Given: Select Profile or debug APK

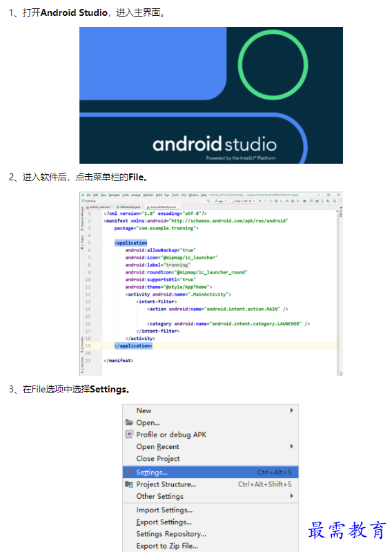Looking at the screenshot, I should [x=210, y=435].
